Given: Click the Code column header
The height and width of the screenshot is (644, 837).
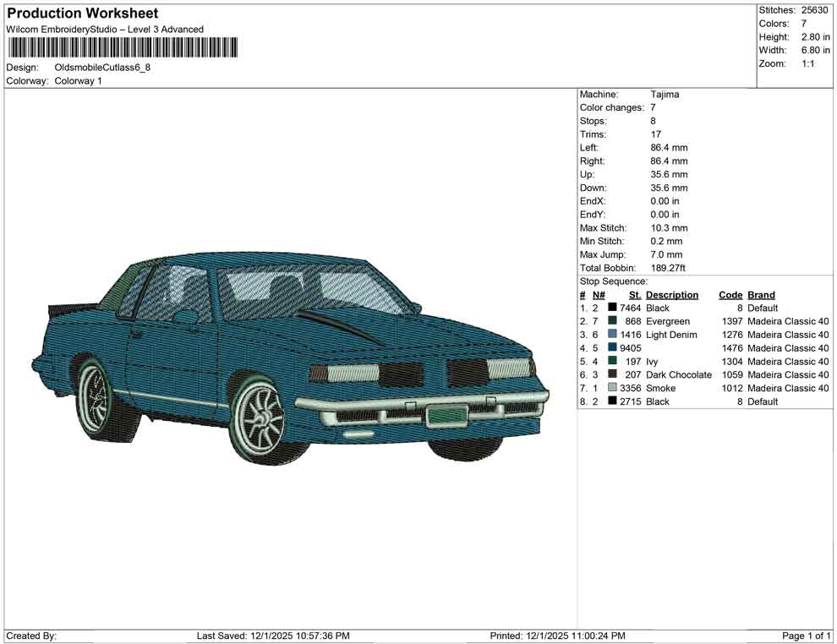Looking at the screenshot, I should (x=730, y=295).
